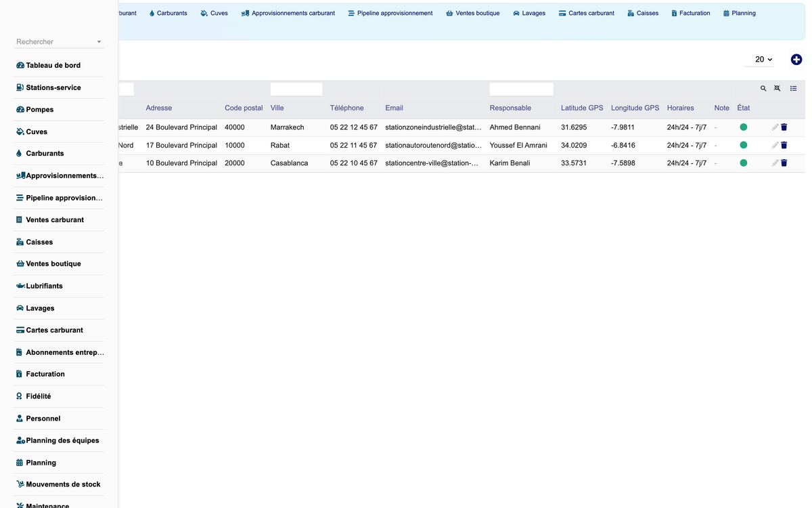This screenshot has height=508, width=812.
Task: Click the pencil edit icon in Casablanca row
Action: (775, 163)
